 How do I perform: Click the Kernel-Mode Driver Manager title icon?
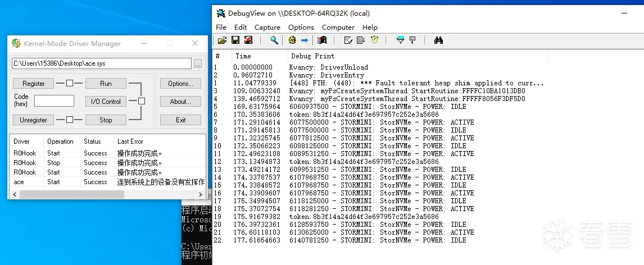point(16,43)
